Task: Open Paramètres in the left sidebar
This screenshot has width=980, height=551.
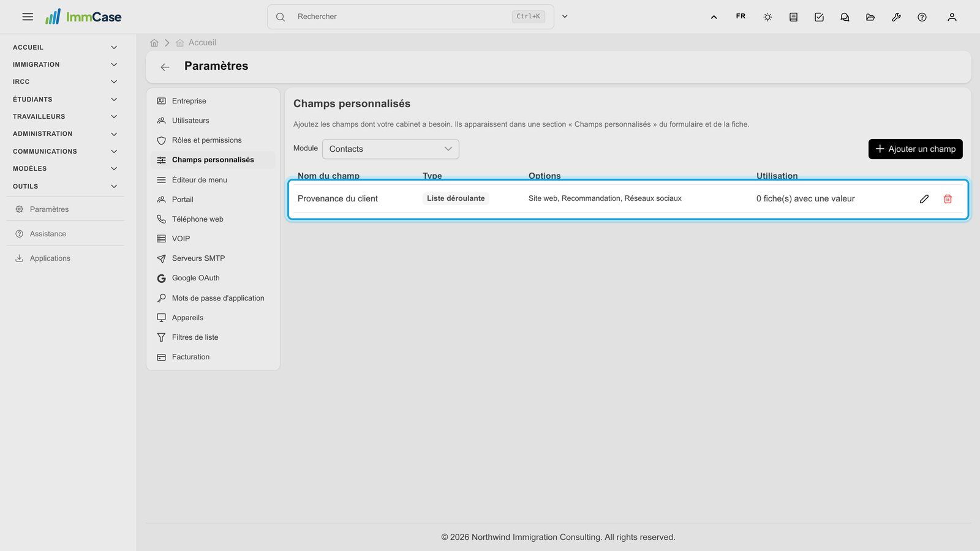Action: click(65, 209)
